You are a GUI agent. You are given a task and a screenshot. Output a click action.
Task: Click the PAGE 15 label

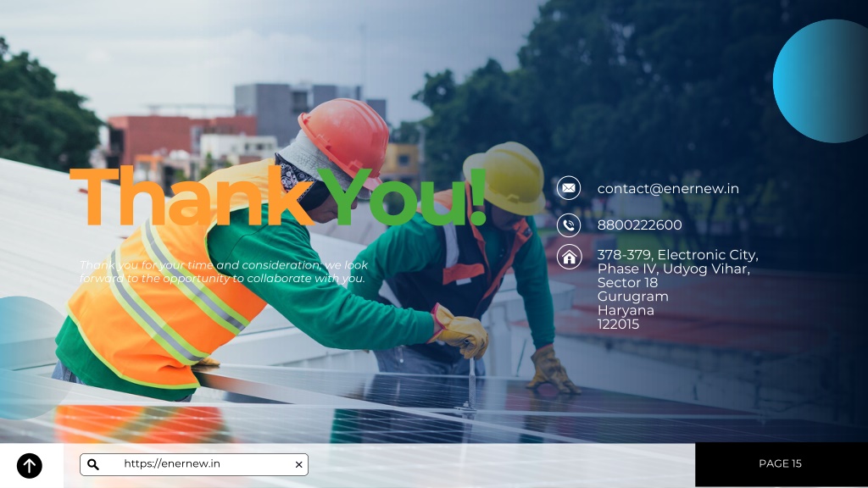[x=780, y=463]
